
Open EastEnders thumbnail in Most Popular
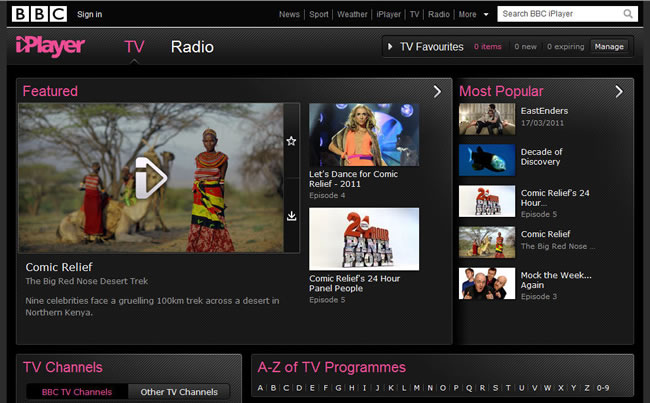pyautogui.click(x=487, y=119)
